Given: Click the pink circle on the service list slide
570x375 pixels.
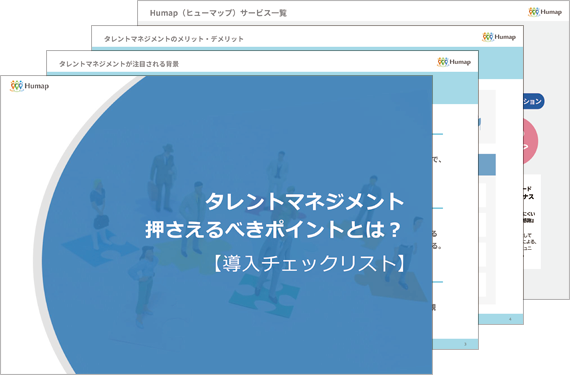Looking at the screenshot, I should coord(531,141).
